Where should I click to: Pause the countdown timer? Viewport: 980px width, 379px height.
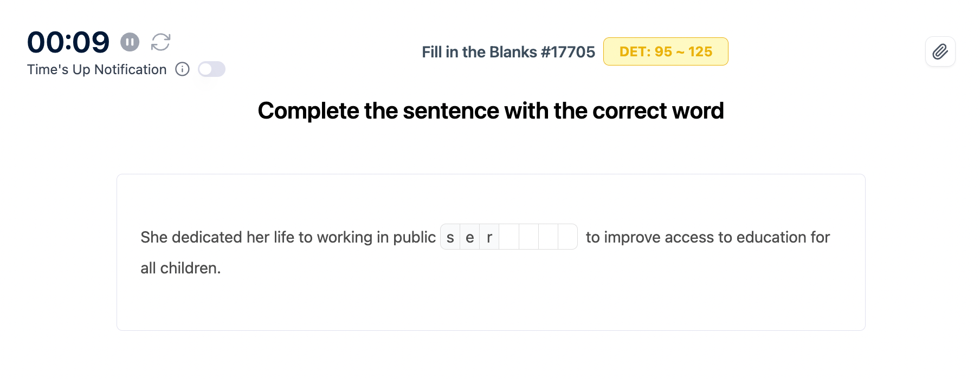point(130,42)
